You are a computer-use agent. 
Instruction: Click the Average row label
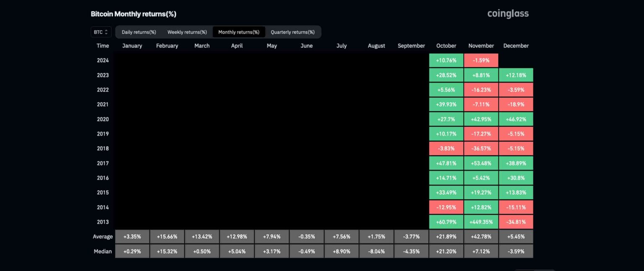(x=103, y=236)
